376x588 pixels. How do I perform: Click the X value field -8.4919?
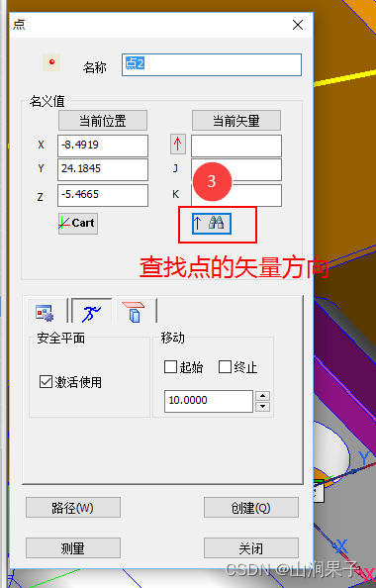[103, 146]
